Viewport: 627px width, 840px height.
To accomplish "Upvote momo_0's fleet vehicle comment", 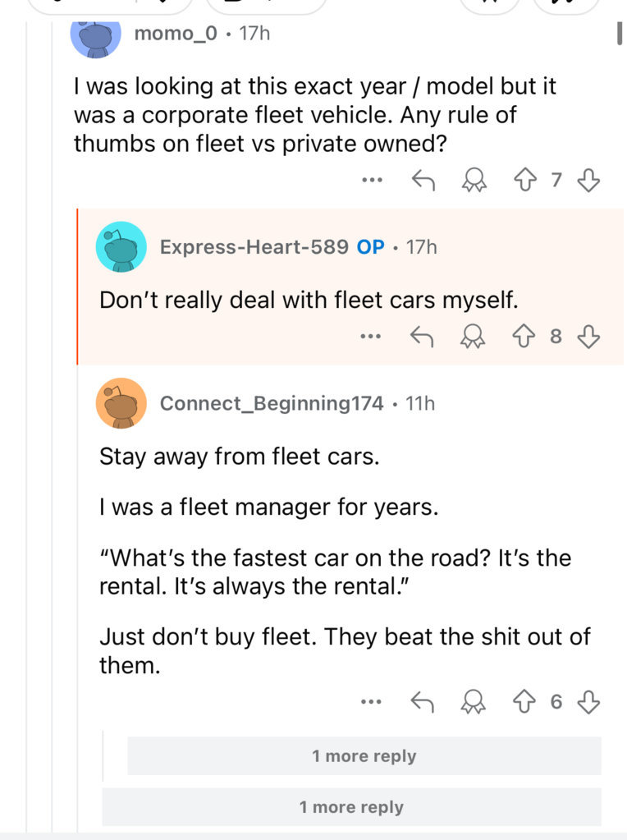I will [524, 180].
